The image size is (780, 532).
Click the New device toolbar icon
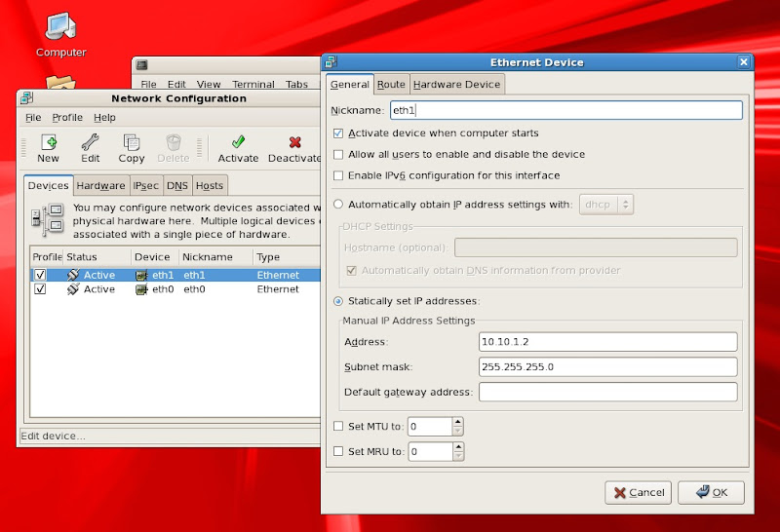tap(48, 142)
